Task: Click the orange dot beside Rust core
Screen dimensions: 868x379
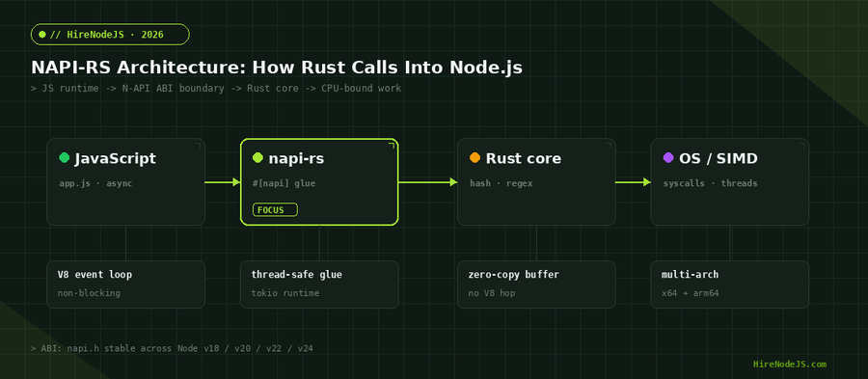Action: coord(475,158)
